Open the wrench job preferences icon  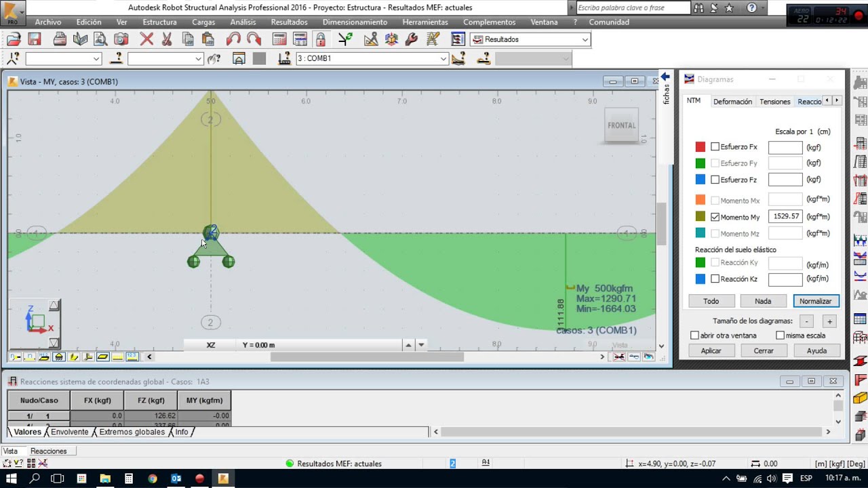pyautogui.click(x=411, y=39)
